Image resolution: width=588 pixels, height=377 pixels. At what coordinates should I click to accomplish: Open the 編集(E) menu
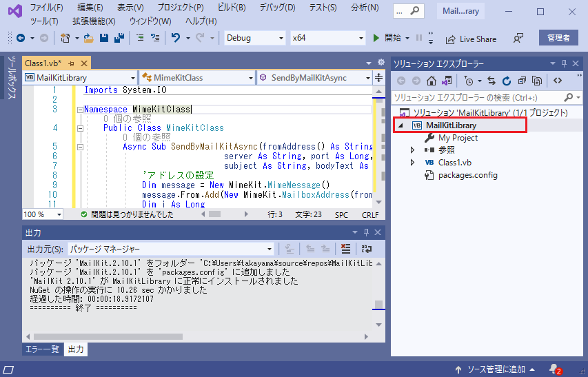[90, 8]
